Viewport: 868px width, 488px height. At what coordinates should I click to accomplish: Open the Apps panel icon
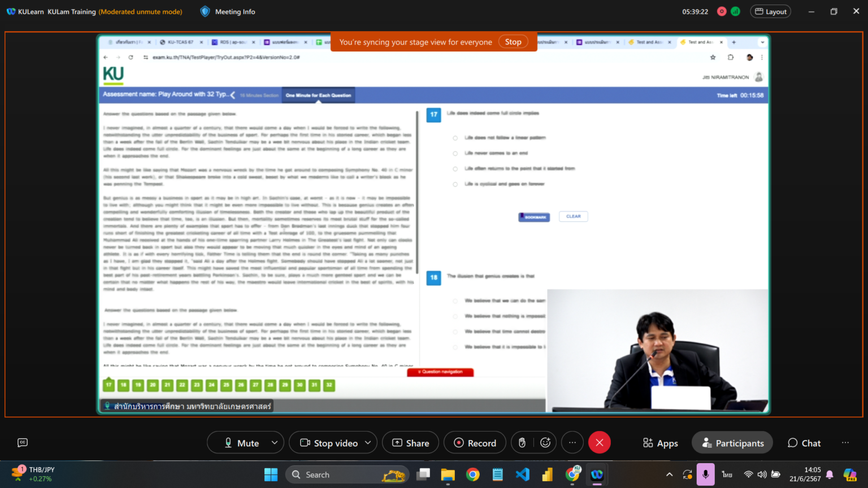[x=660, y=442]
